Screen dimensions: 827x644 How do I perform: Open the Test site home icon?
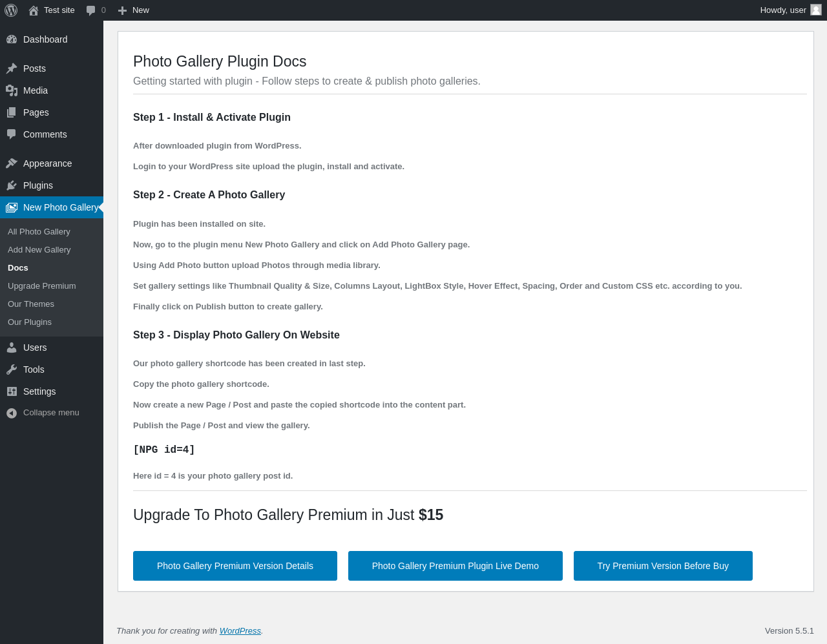[x=34, y=10]
